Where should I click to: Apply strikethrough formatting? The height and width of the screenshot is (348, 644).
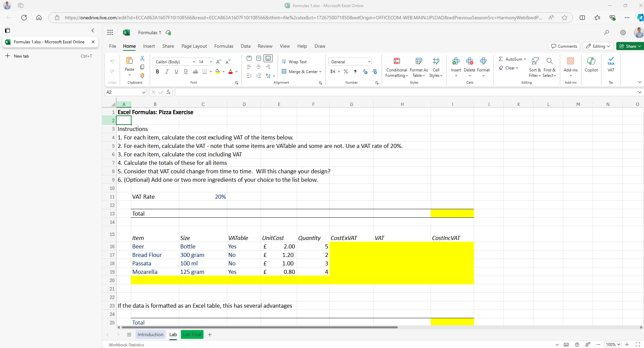point(195,71)
